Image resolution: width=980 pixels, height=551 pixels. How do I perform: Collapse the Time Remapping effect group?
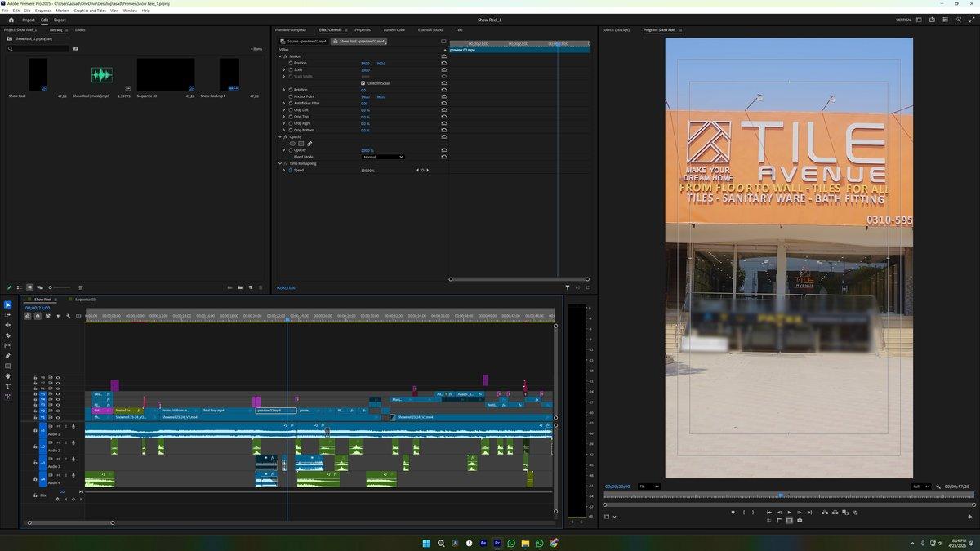[280, 163]
